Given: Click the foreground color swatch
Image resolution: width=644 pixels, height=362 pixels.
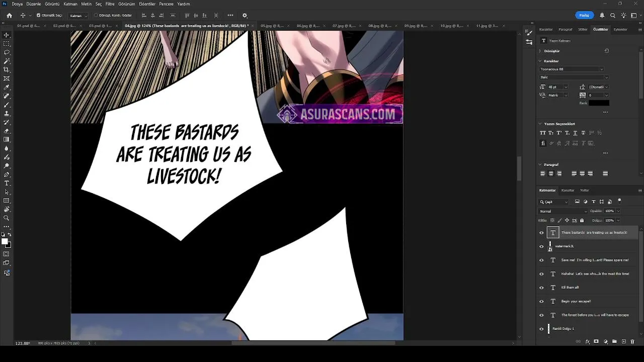Looking at the screenshot, I should coord(5,242).
